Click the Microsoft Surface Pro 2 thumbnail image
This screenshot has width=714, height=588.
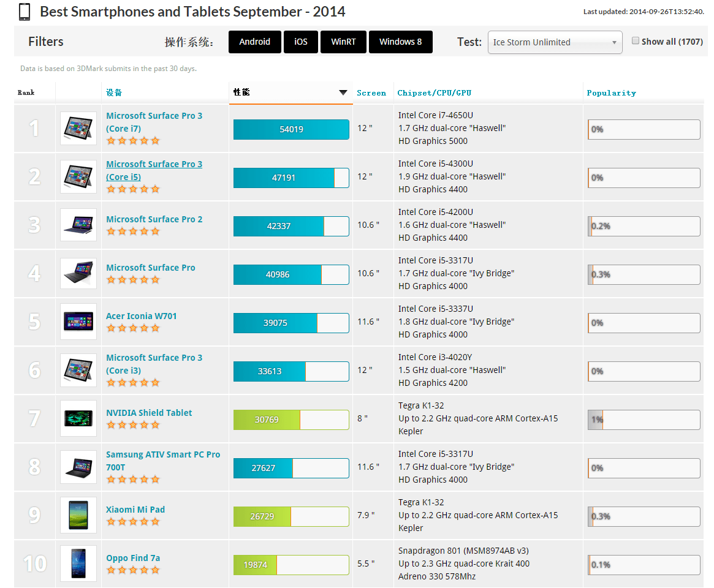point(78,225)
